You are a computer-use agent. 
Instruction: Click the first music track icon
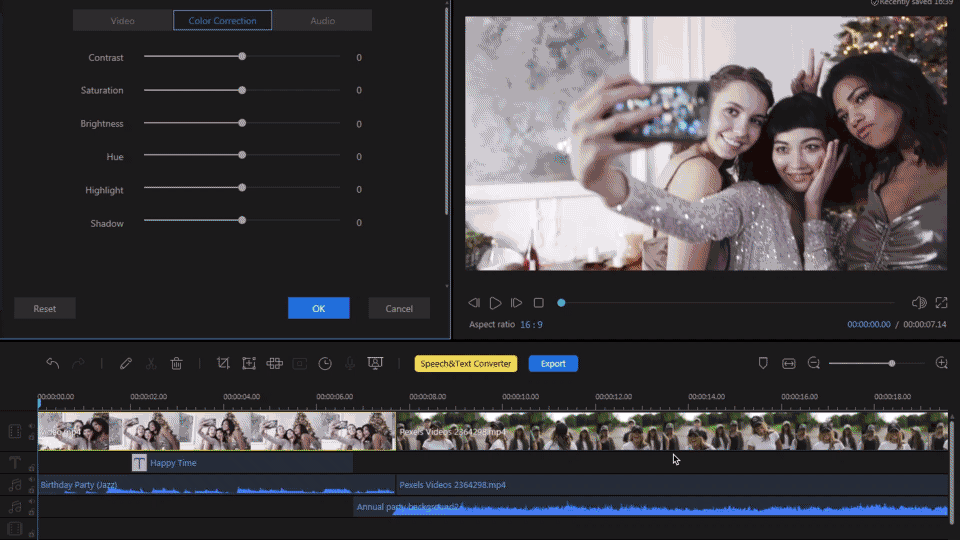point(15,485)
